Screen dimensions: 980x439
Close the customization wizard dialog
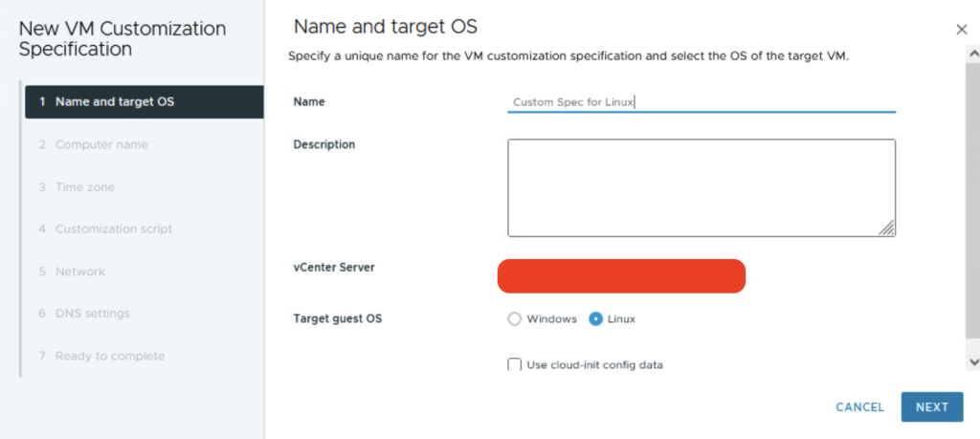(962, 30)
